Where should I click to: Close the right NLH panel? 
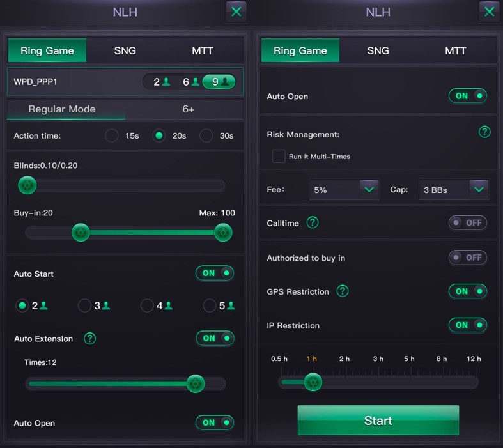(x=489, y=12)
